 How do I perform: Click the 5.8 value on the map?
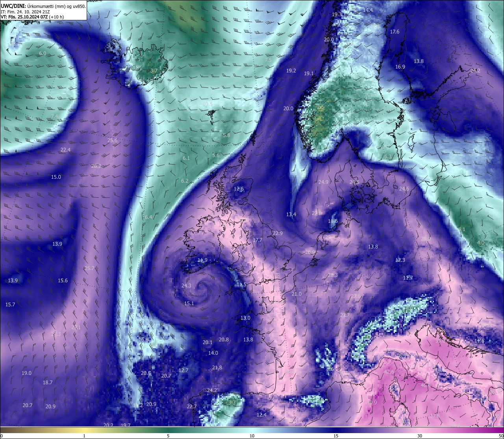click(x=226, y=135)
